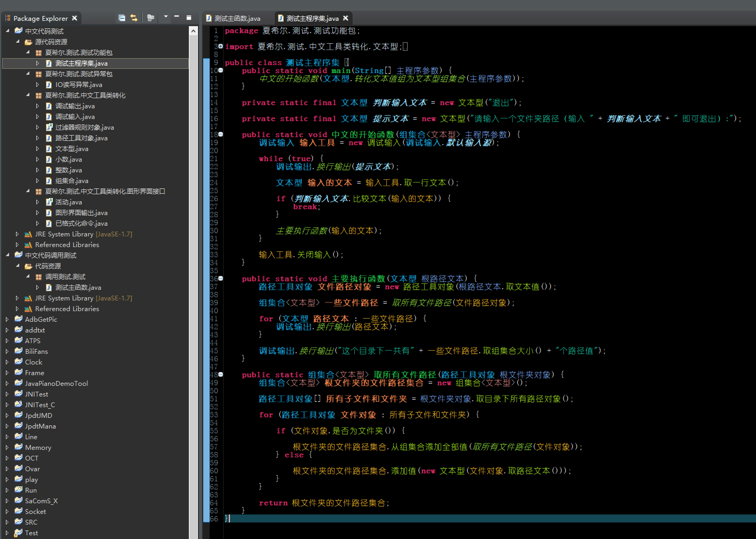Click the IO读写异常.java file icon
This screenshot has width=756, height=539.
49,84
